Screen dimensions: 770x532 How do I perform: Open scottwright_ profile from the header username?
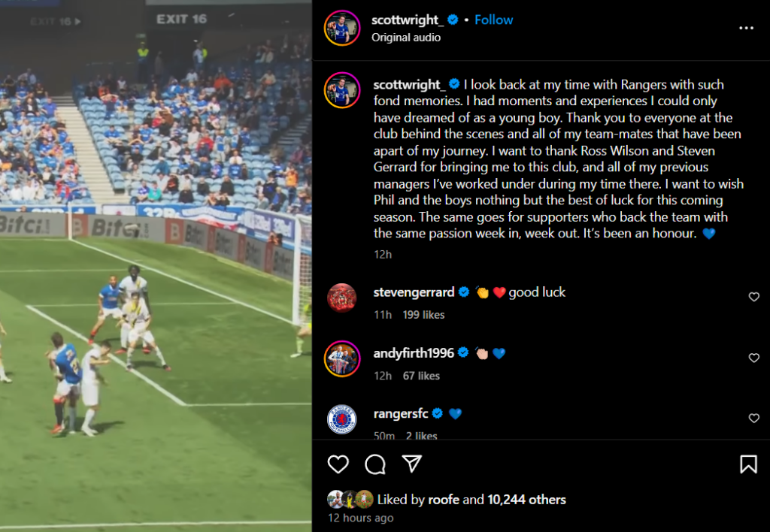click(x=407, y=20)
